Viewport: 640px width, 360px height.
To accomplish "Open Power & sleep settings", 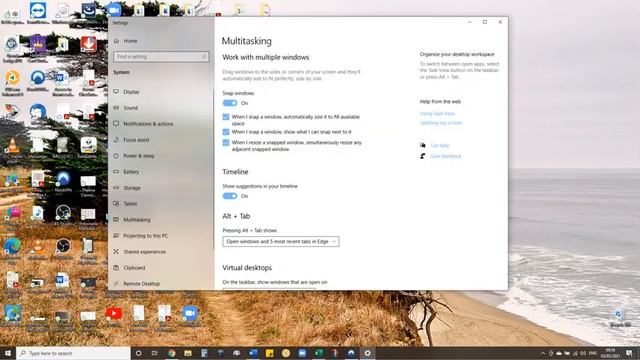I will [138, 156].
